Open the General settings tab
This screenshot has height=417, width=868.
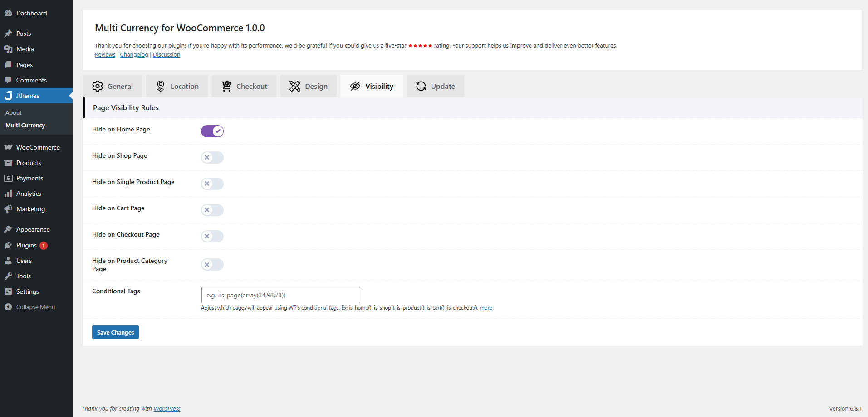tap(113, 86)
